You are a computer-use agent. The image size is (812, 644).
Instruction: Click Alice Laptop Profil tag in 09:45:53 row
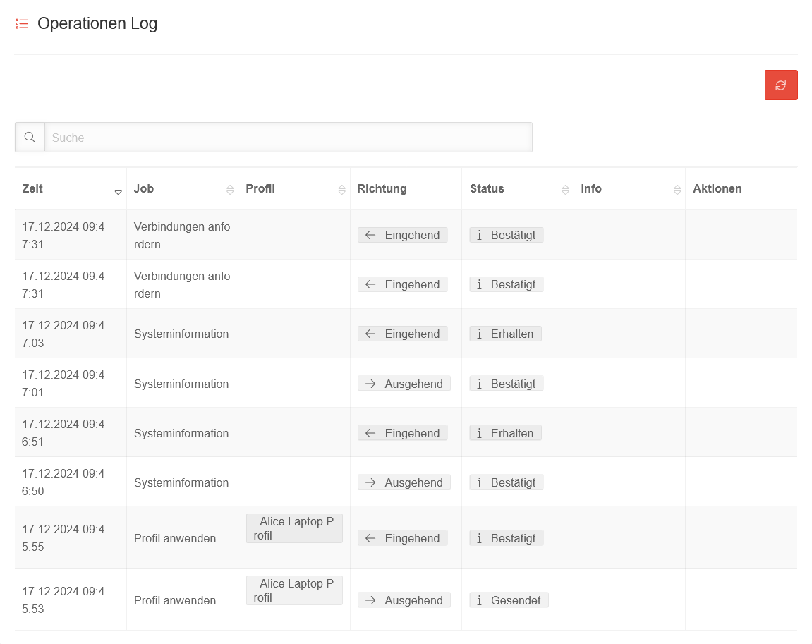tap(293, 590)
